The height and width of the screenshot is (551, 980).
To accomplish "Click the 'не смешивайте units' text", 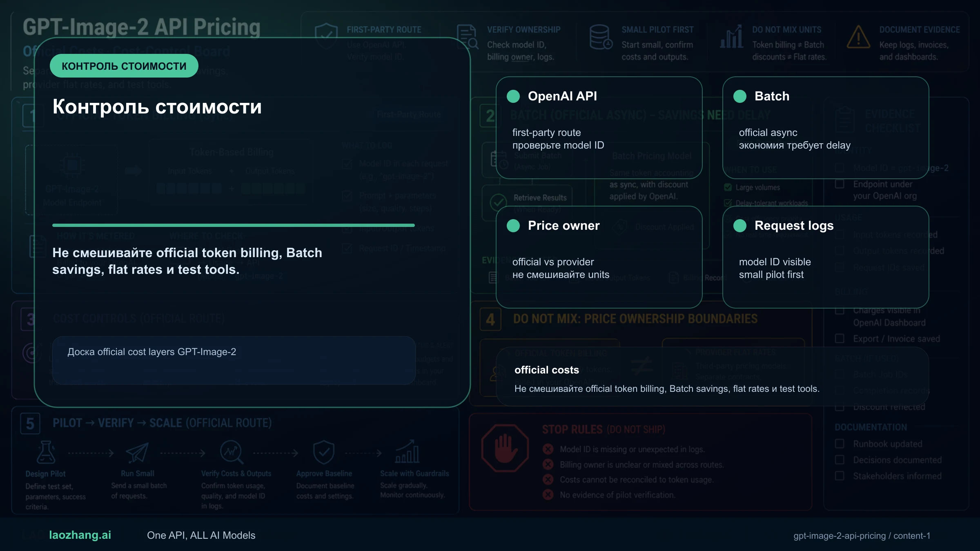I will (x=561, y=275).
